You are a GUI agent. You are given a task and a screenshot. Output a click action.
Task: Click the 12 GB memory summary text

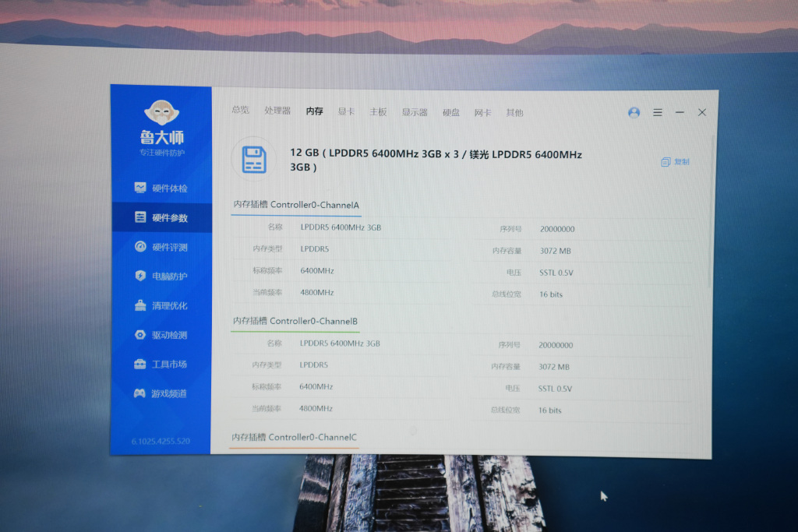[x=436, y=160]
